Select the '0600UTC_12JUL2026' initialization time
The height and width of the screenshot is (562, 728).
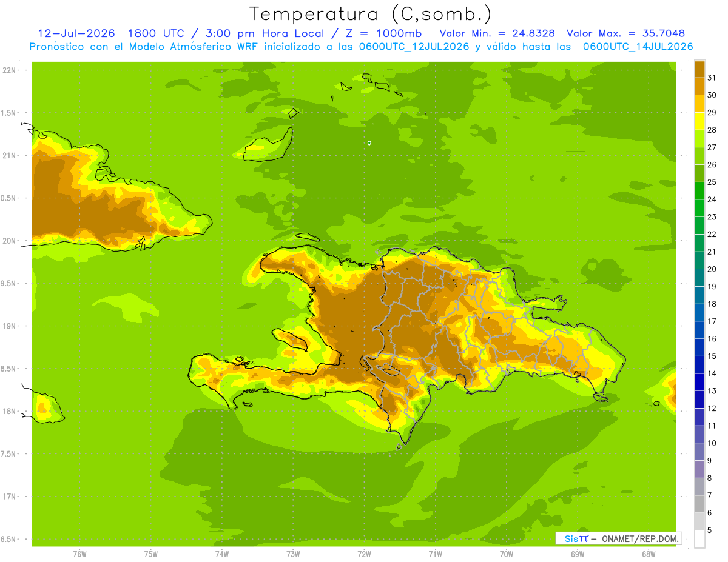coord(414,47)
